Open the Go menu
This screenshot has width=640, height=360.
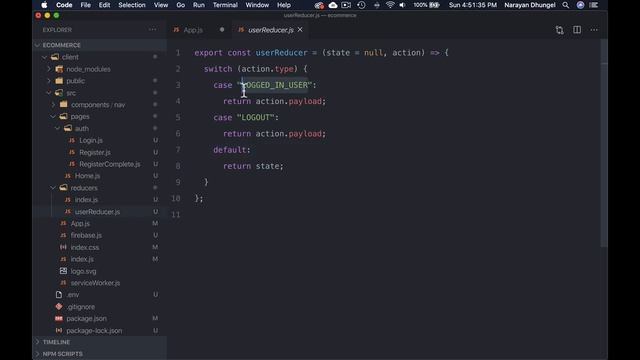point(180,5)
